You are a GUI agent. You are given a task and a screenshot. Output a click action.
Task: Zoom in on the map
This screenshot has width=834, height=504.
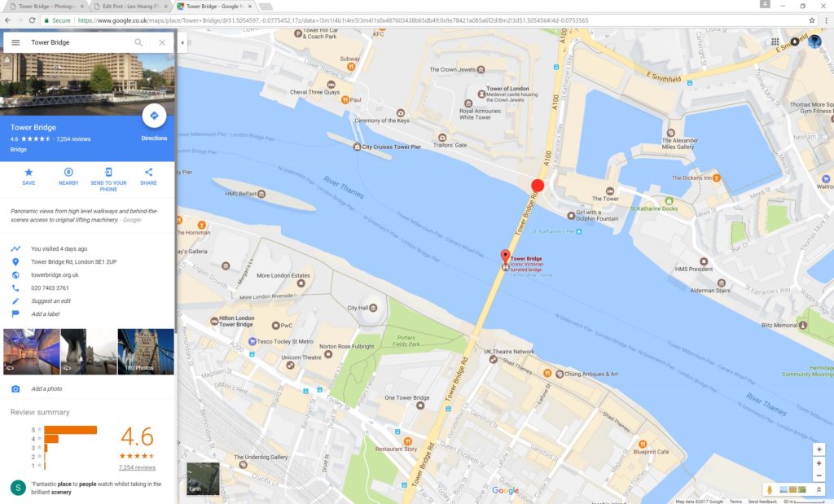pyautogui.click(x=819, y=463)
